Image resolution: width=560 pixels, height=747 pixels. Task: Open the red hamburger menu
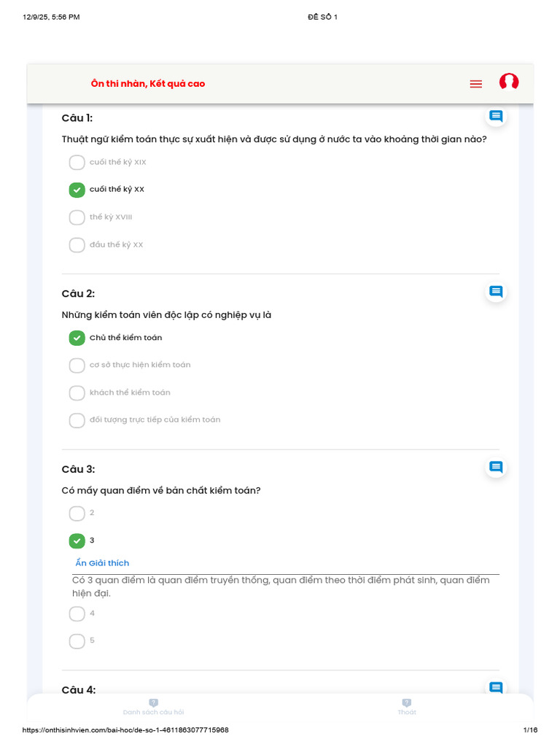pyautogui.click(x=475, y=84)
